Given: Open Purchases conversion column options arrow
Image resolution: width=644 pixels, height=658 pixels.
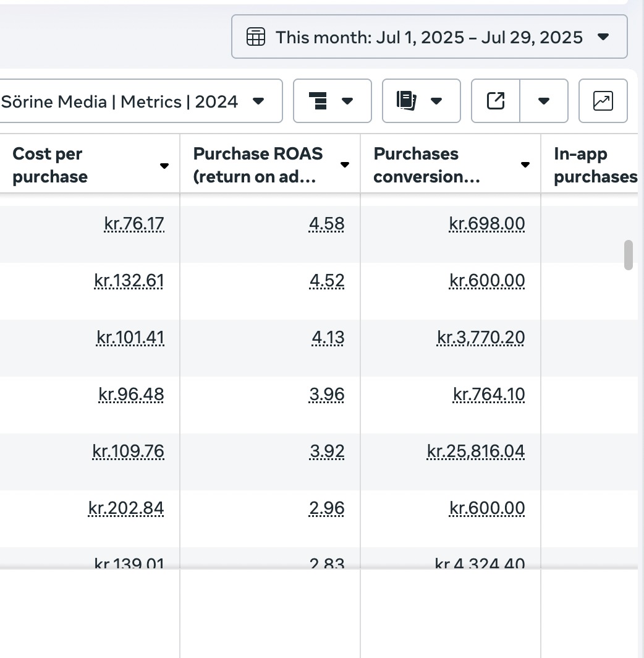Looking at the screenshot, I should pos(525,165).
